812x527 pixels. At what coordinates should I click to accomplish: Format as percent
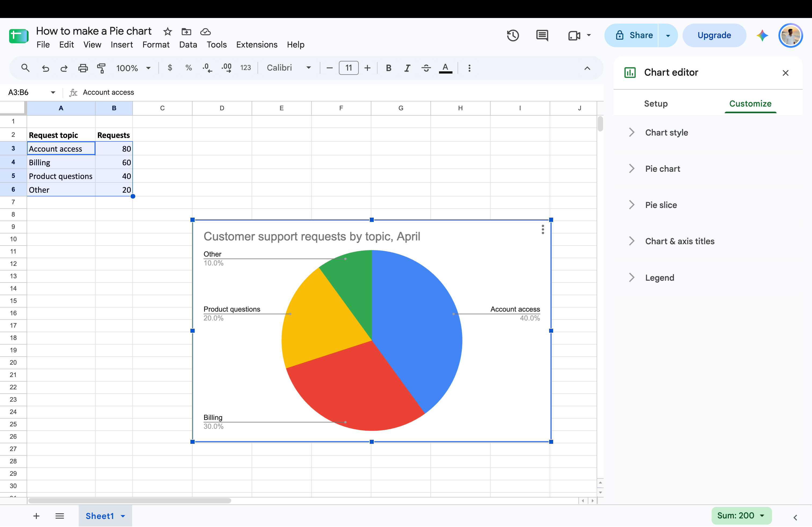point(188,68)
